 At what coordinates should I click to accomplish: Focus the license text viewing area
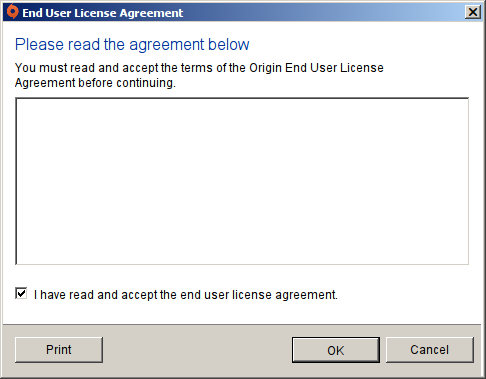(x=242, y=181)
